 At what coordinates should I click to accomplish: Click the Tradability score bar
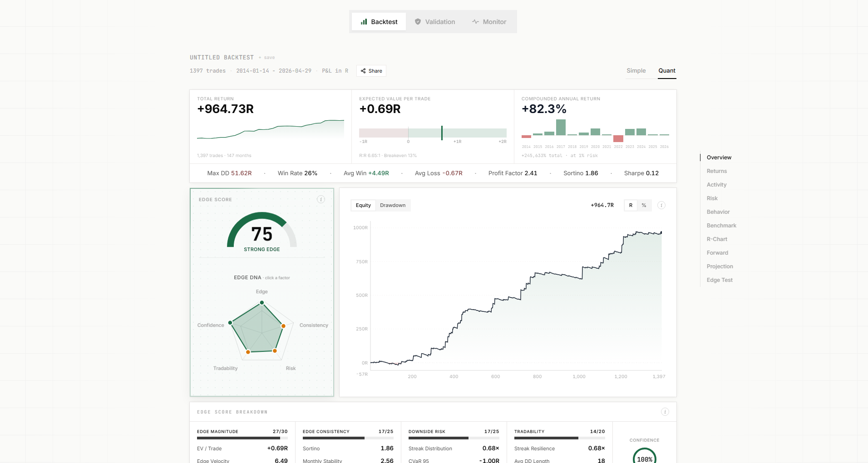559,438
